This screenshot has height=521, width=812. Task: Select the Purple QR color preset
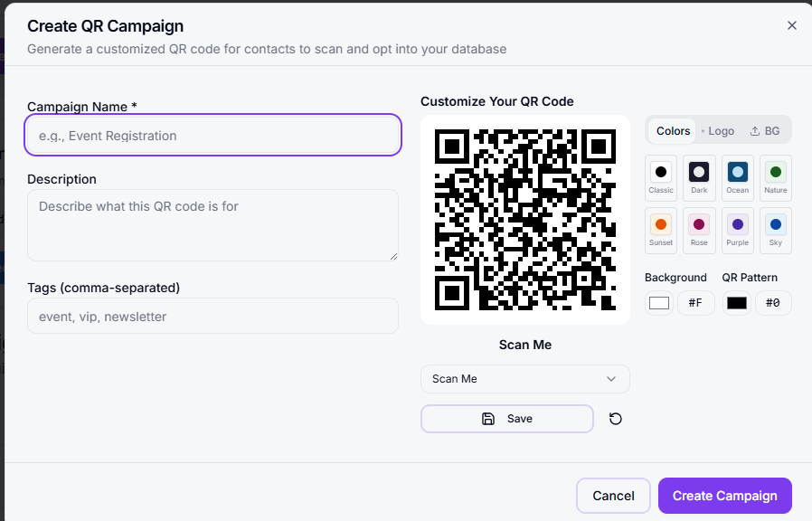[x=737, y=230]
